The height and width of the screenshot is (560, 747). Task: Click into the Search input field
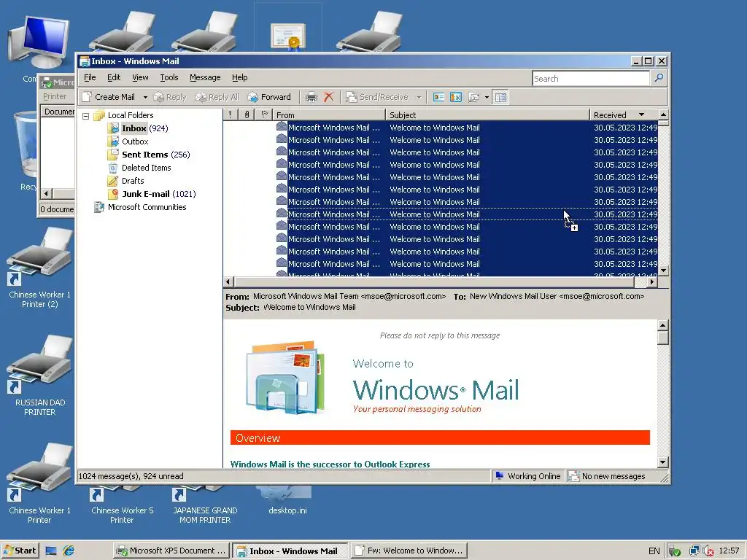[x=591, y=79]
